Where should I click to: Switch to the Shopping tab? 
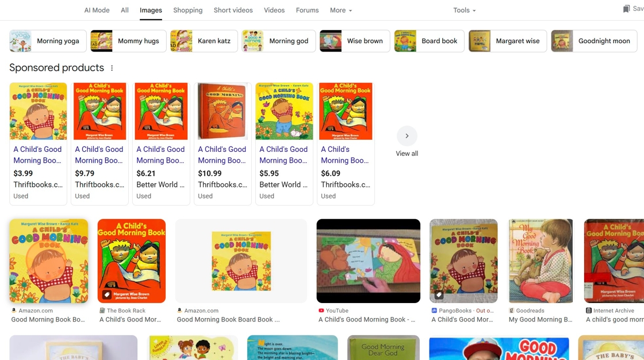coord(187,10)
